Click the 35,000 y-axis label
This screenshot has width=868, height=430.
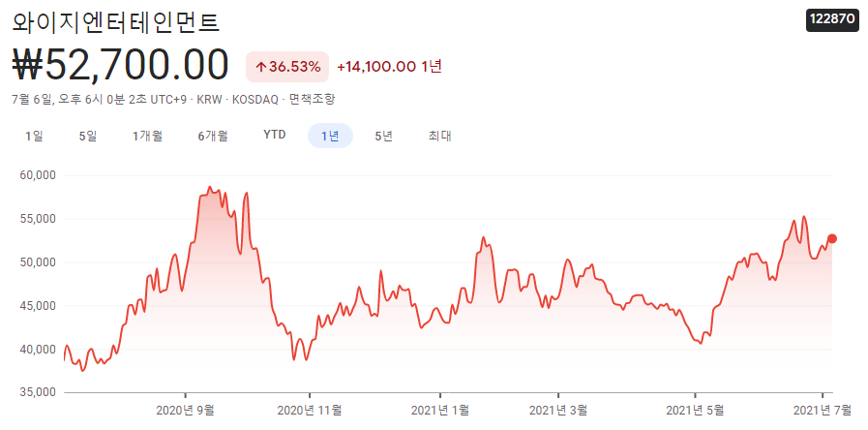38,393
